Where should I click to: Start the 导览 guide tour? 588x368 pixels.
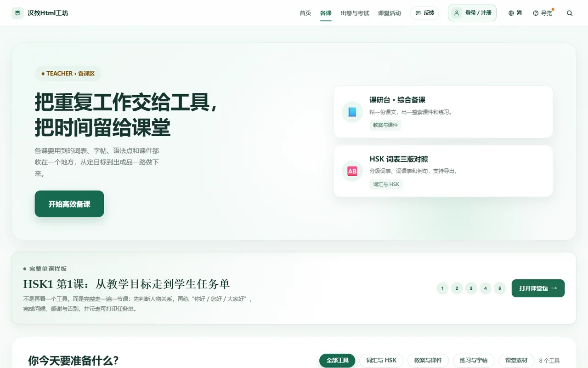click(543, 13)
